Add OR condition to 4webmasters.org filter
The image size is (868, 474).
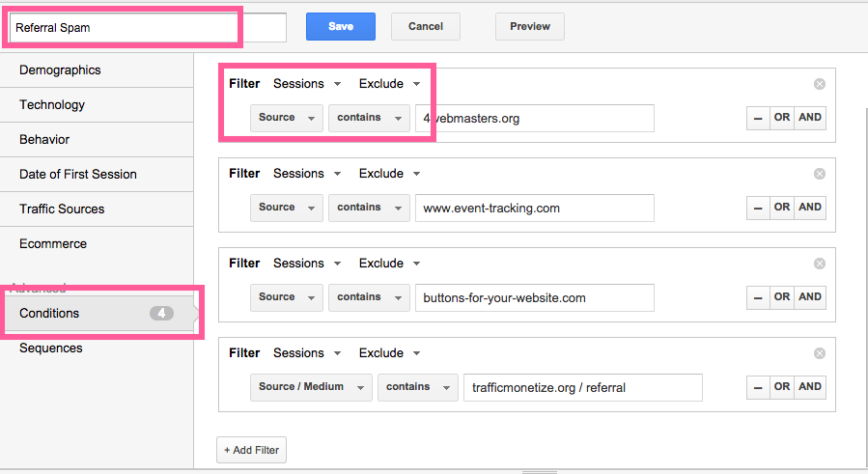tap(782, 118)
